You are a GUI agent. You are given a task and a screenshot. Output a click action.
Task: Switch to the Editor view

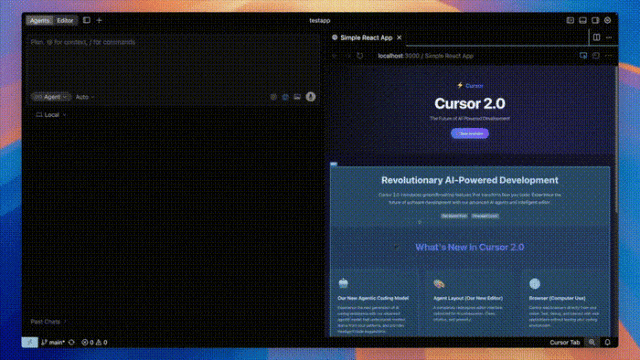coord(65,20)
